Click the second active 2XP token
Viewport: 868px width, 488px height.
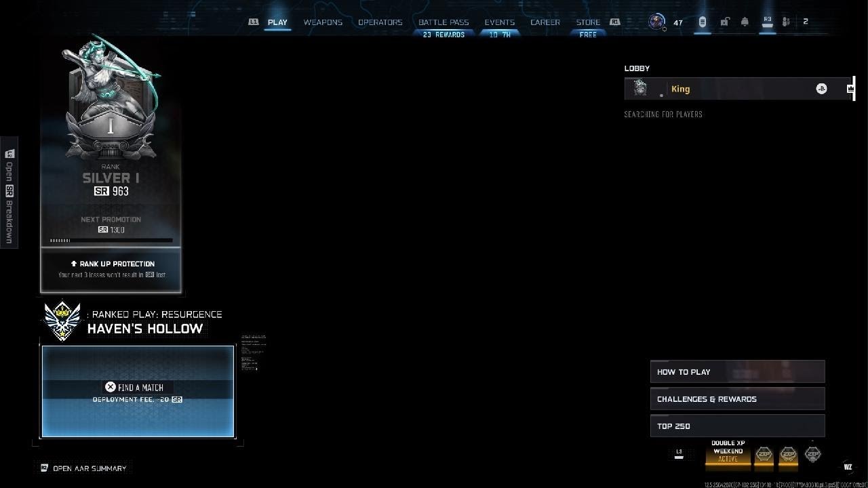click(788, 454)
